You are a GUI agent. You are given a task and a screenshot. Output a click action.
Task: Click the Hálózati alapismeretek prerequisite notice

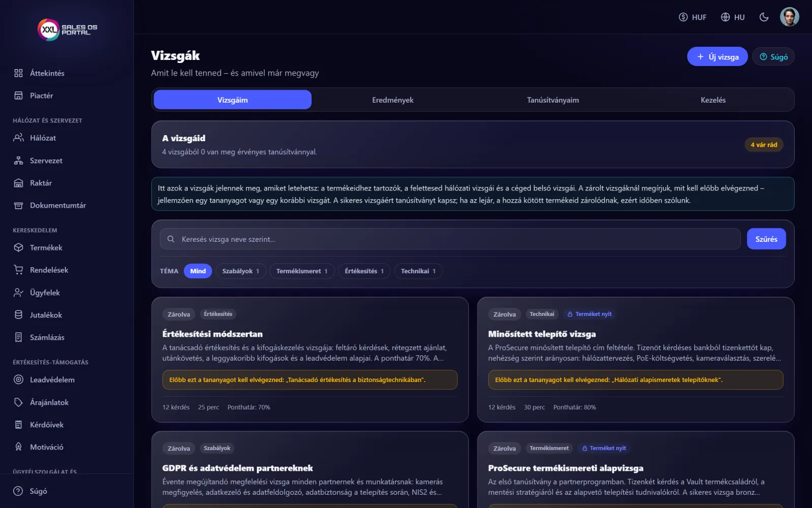[x=635, y=379]
